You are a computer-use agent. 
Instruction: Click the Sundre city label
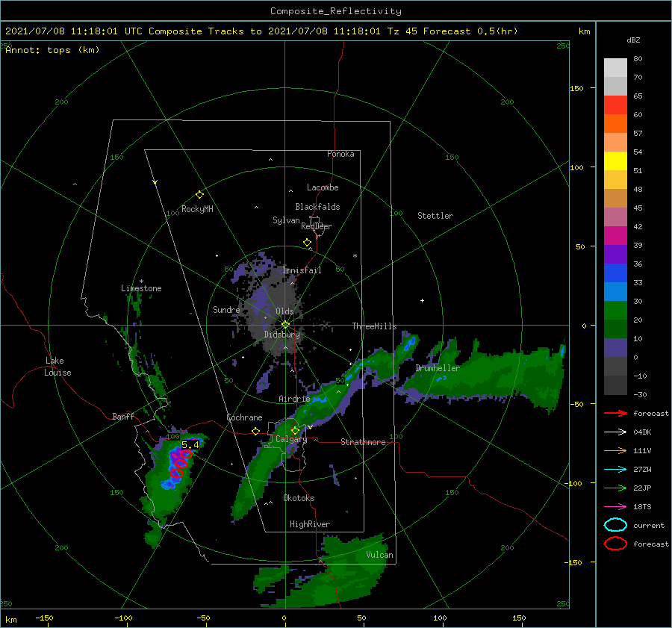coord(226,310)
